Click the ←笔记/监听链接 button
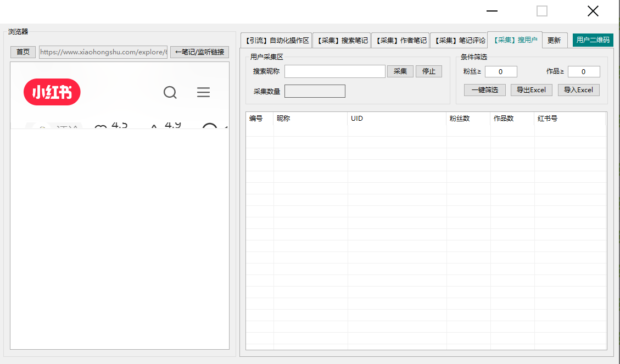620x364 pixels. pyautogui.click(x=199, y=52)
